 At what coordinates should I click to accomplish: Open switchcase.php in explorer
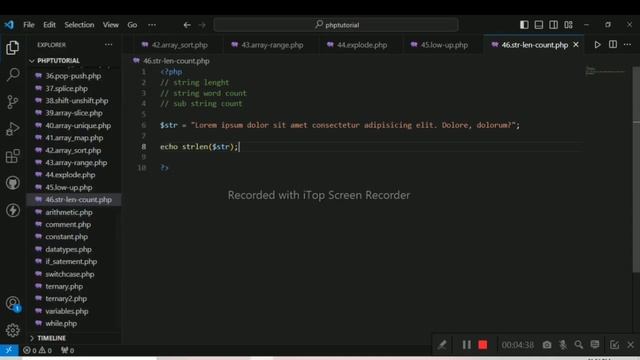(x=70, y=274)
